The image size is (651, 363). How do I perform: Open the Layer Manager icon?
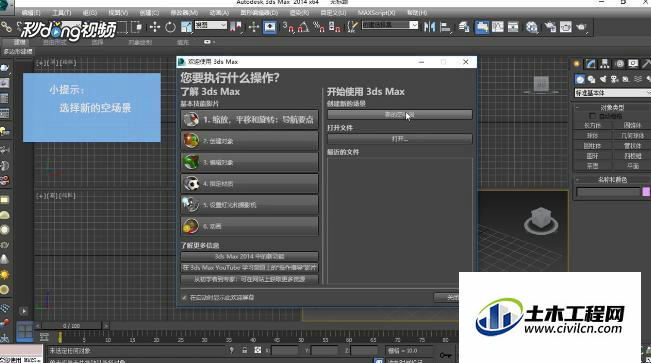point(464,27)
